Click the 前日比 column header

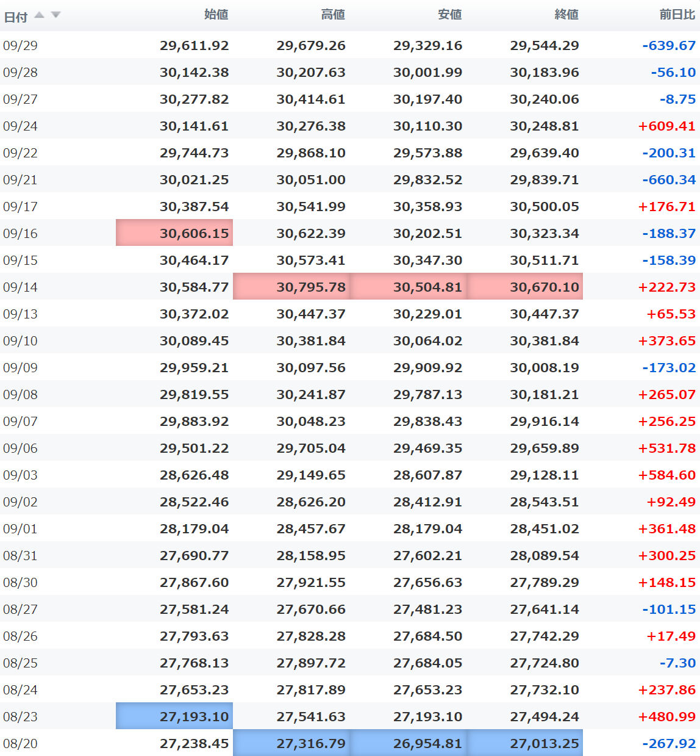coord(677,15)
